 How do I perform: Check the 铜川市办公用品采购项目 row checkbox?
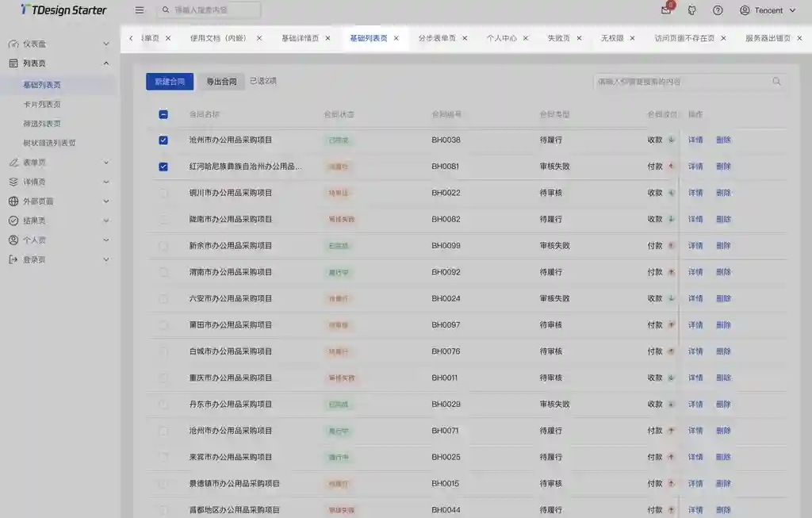click(x=163, y=192)
